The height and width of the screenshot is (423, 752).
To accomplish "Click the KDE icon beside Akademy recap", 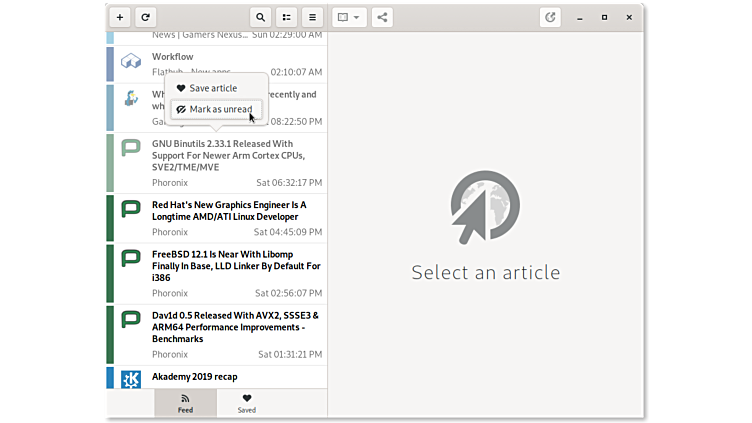I will tap(131, 379).
